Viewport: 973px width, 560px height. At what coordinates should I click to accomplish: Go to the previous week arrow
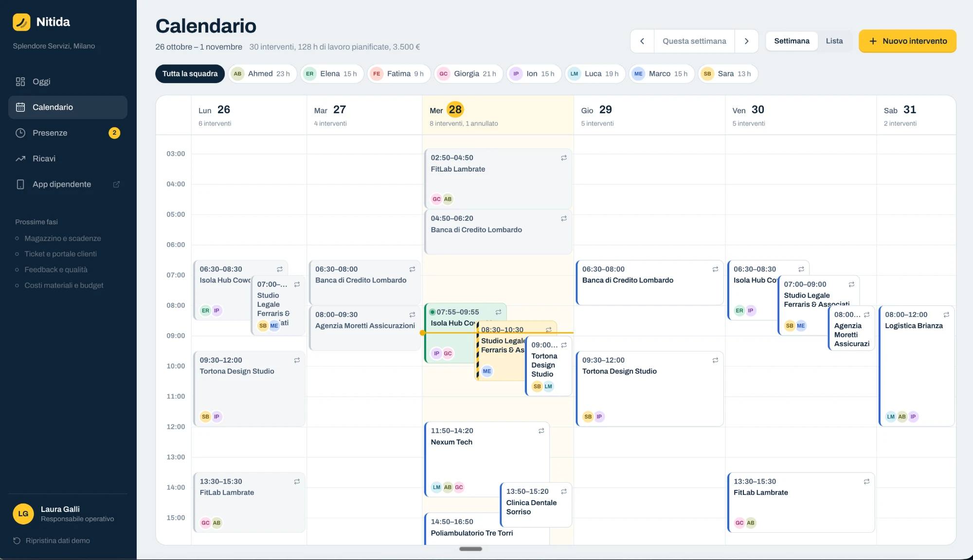point(642,41)
